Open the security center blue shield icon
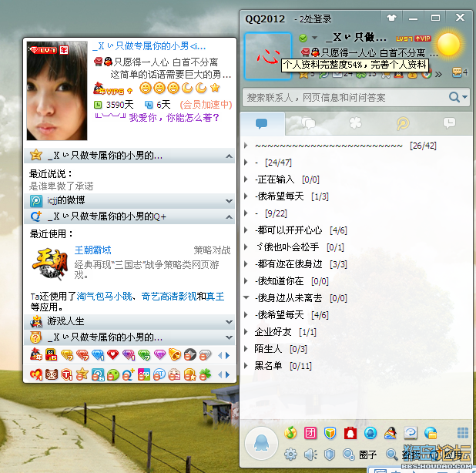This screenshot has width=476, height=473. pyautogui.click(x=330, y=455)
